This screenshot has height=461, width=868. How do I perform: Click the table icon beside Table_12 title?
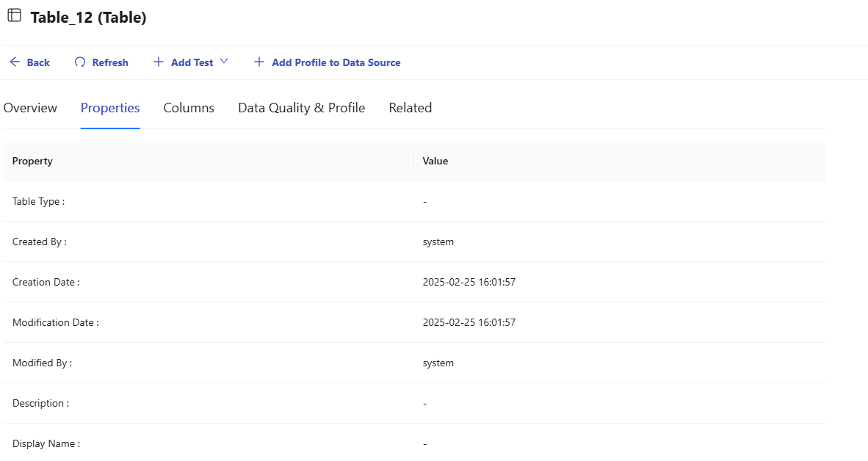[x=14, y=16]
